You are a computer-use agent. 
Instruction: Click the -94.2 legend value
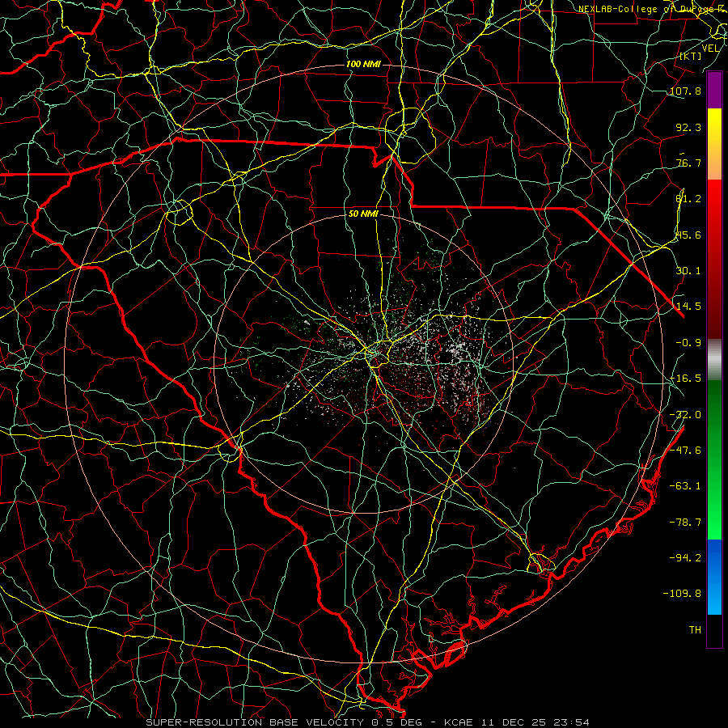(x=686, y=557)
